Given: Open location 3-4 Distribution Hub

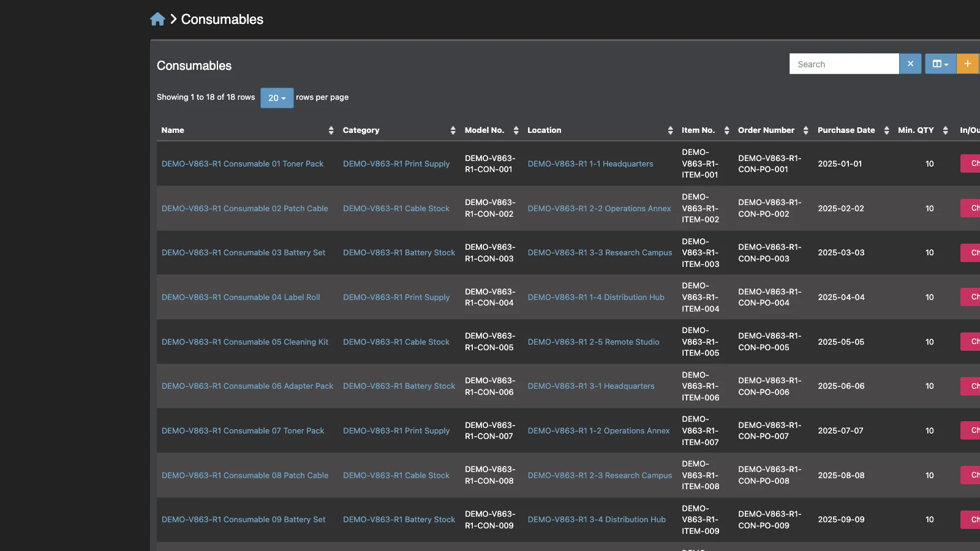Looking at the screenshot, I should [x=597, y=519].
